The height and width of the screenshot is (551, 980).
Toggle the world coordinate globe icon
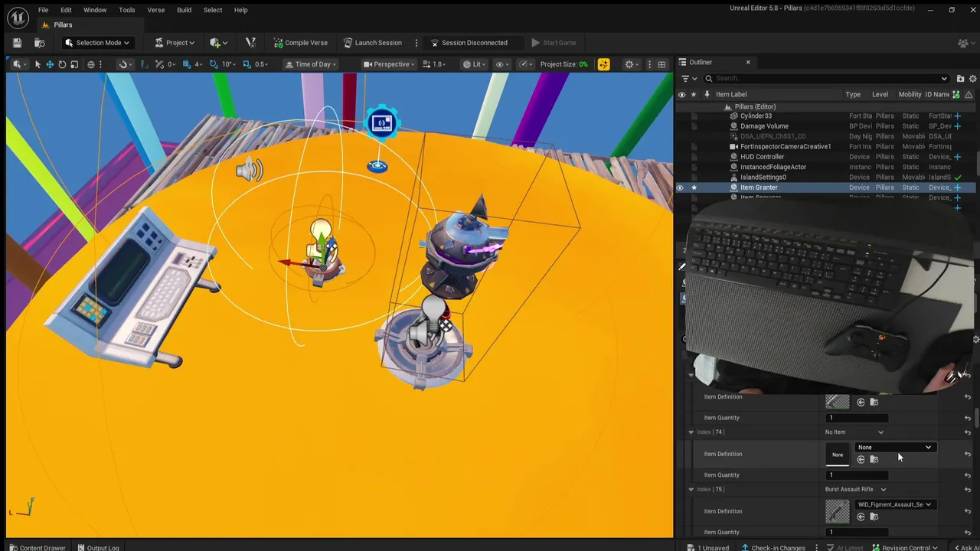[x=91, y=64]
